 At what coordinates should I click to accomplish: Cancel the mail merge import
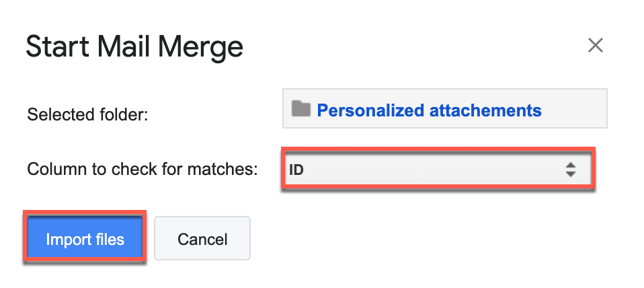pyautogui.click(x=202, y=239)
